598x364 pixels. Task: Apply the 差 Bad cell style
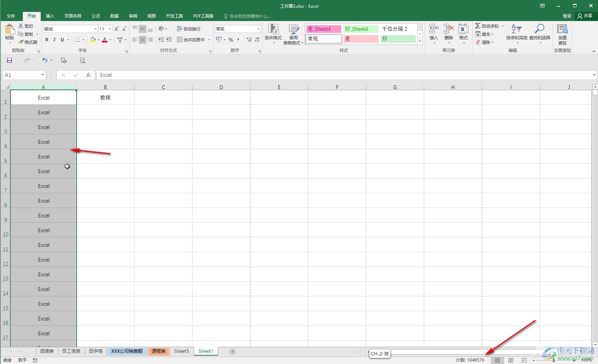(361, 39)
